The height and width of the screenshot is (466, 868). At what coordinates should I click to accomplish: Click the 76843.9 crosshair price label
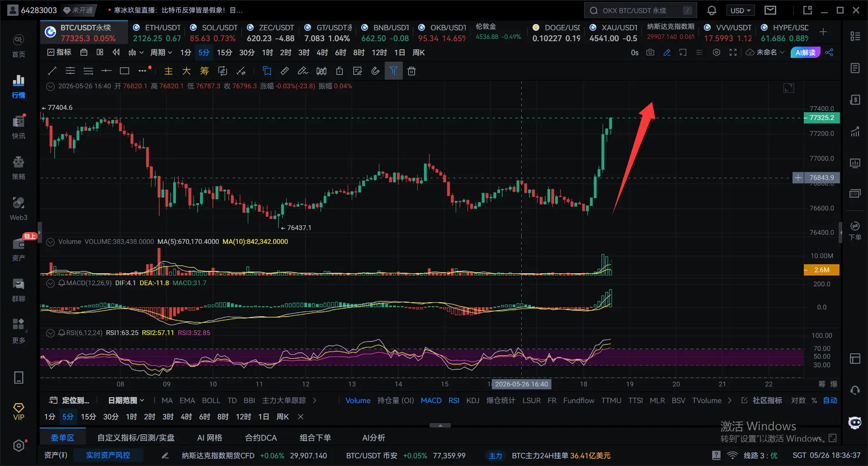pos(821,178)
